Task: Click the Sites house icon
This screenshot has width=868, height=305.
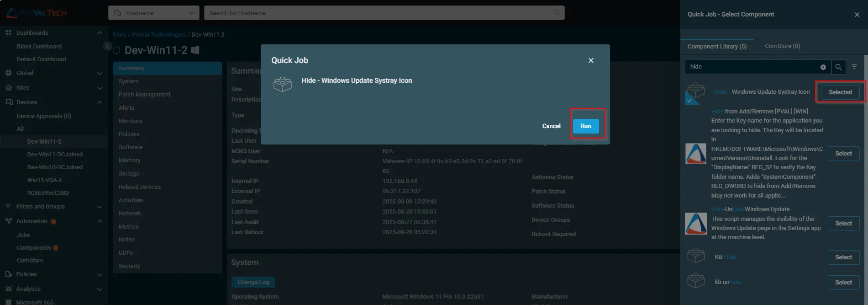Action: (8, 87)
